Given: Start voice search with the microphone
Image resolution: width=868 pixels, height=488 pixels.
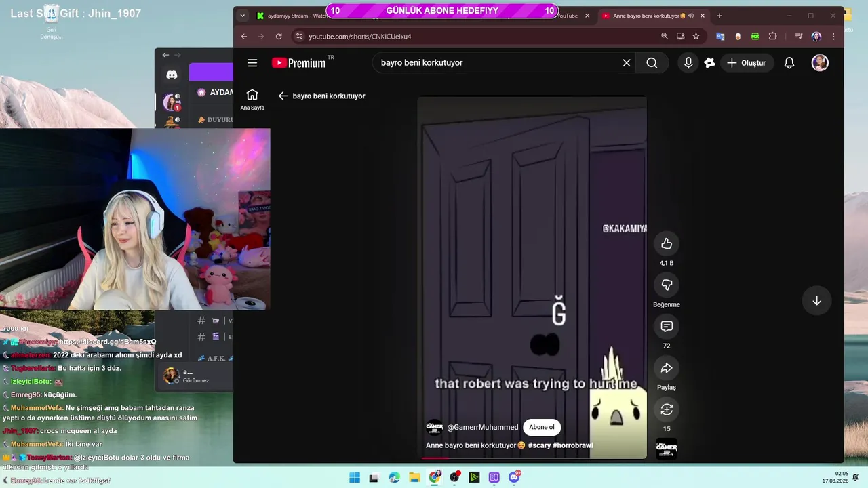Looking at the screenshot, I should pyautogui.click(x=688, y=63).
